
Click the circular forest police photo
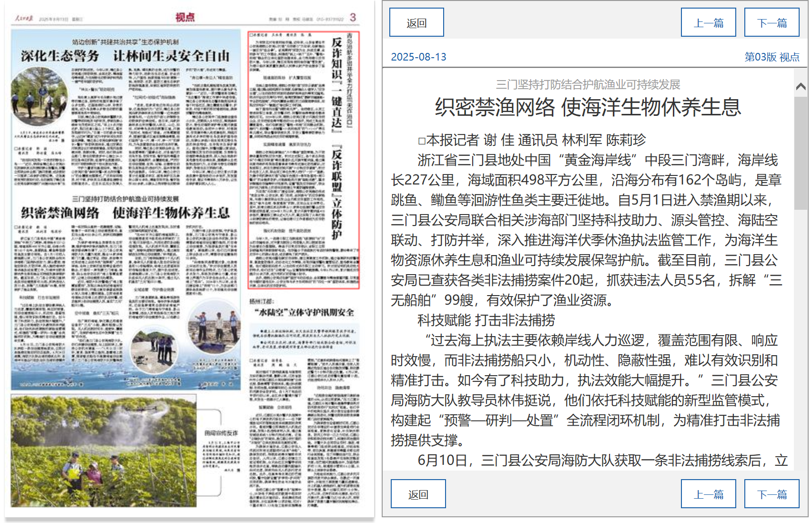(39, 97)
